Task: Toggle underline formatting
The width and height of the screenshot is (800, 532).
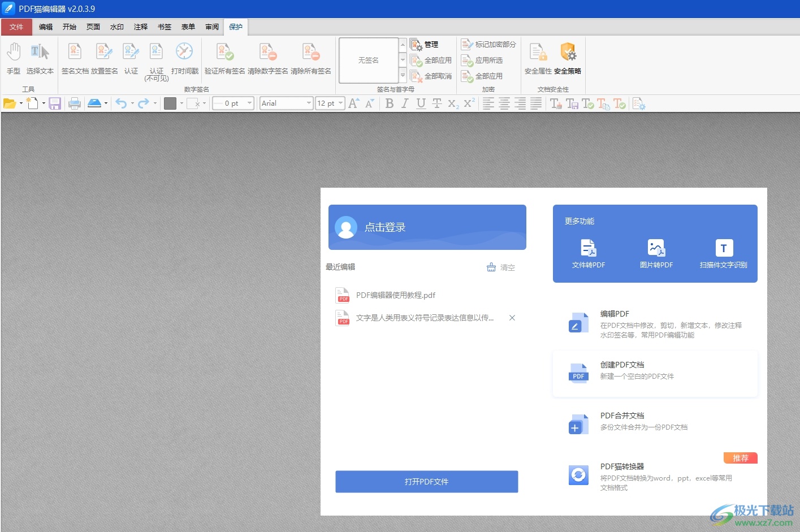Action: (x=421, y=103)
